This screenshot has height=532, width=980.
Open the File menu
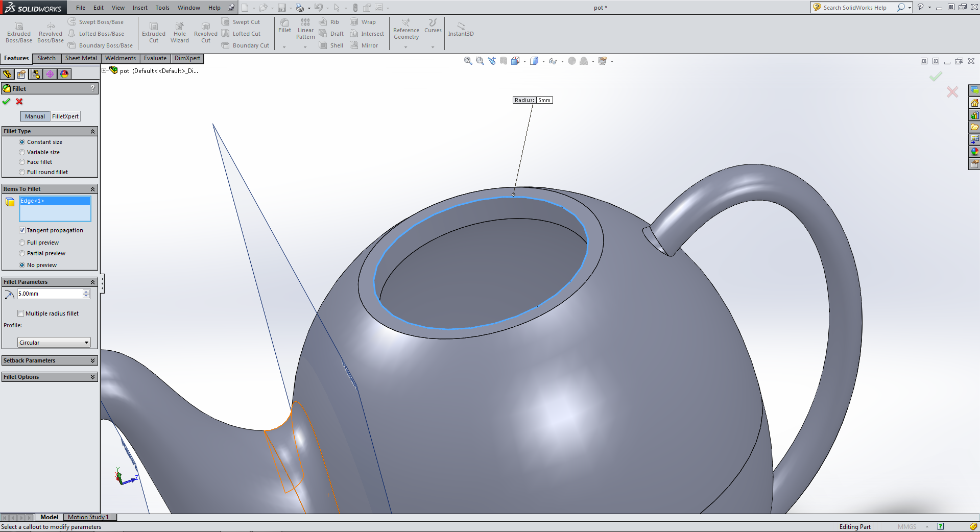pos(81,8)
